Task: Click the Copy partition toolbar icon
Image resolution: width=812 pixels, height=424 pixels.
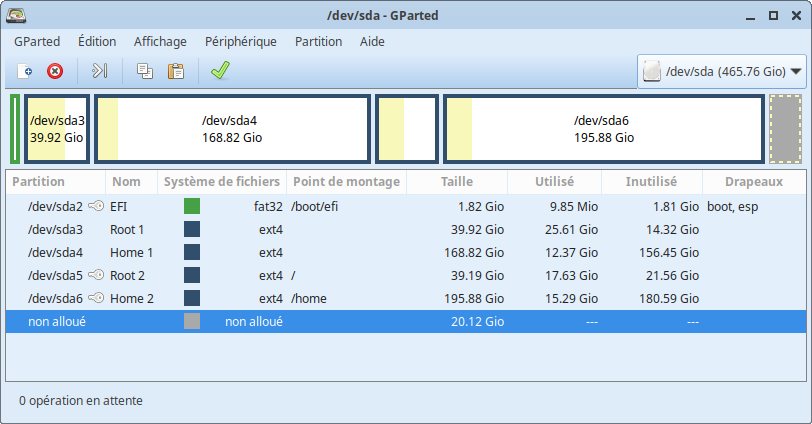Action: (x=144, y=71)
